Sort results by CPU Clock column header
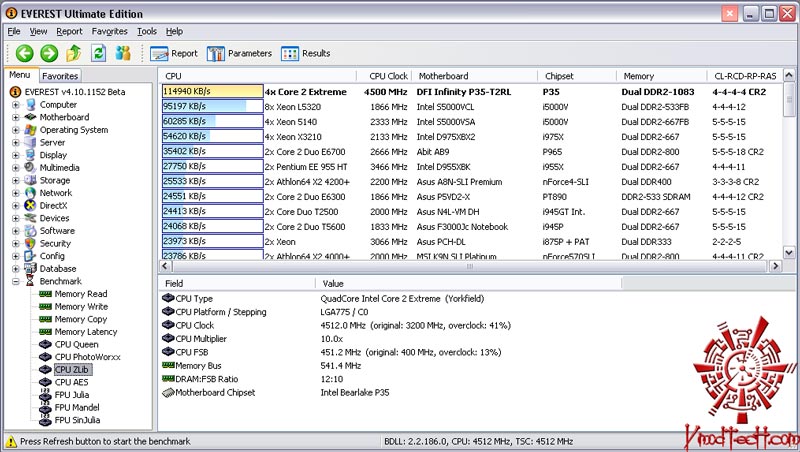The height and width of the screenshot is (452, 800). (x=388, y=76)
